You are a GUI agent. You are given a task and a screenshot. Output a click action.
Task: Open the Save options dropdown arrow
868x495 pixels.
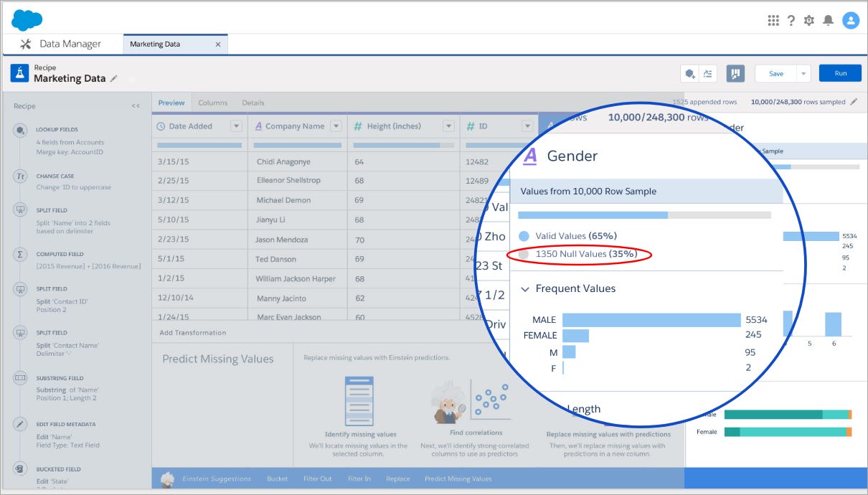coord(803,73)
